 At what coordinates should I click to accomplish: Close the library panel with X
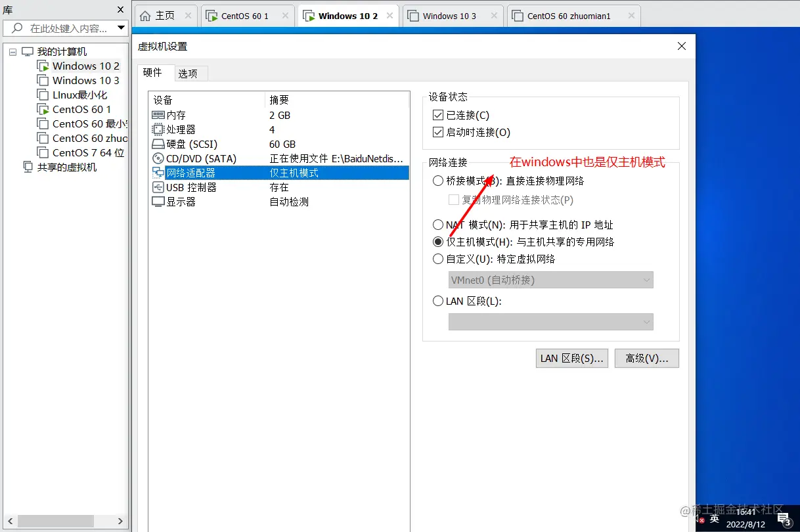coord(120,10)
